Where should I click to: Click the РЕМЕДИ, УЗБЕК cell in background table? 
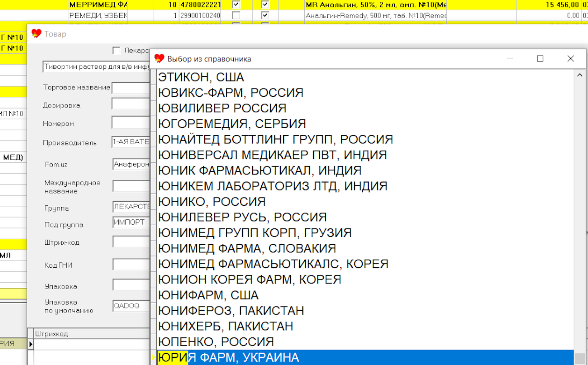tap(97, 15)
